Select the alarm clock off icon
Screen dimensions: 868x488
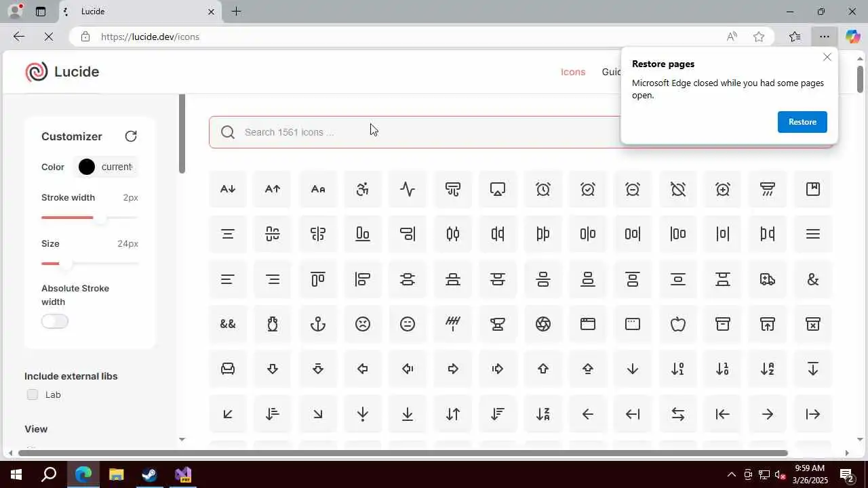(678, 189)
